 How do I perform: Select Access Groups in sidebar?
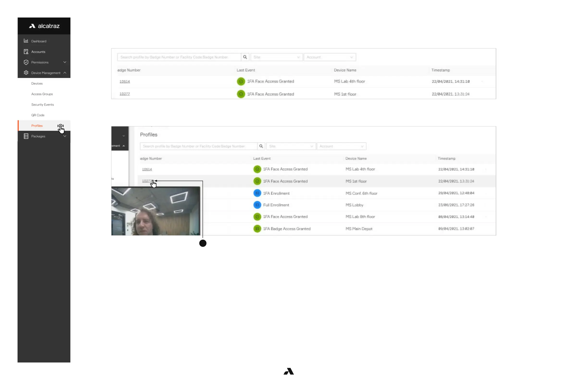pyautogui.click(x=42, y=94)
